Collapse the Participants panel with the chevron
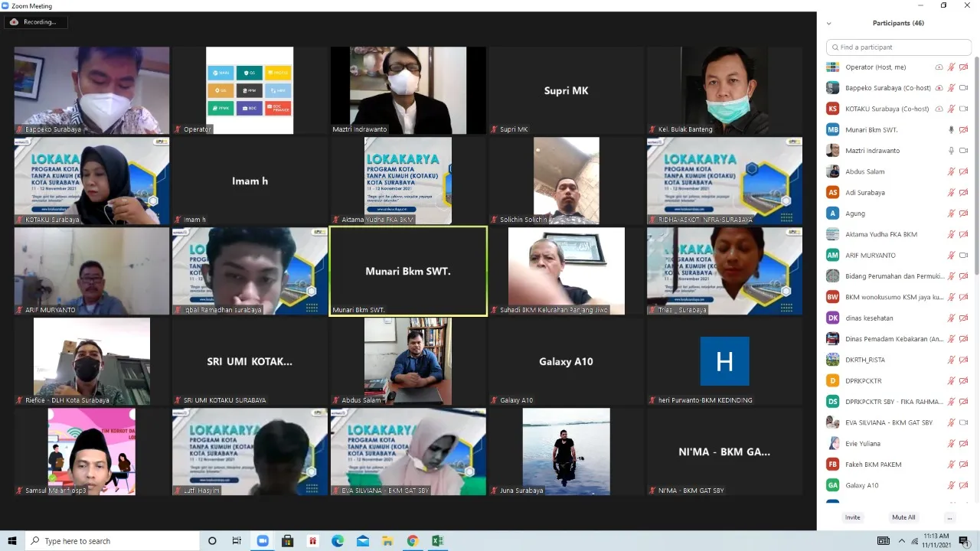Image resolution: width=980 pixels, height=551 pixels. tap(828, 24)
